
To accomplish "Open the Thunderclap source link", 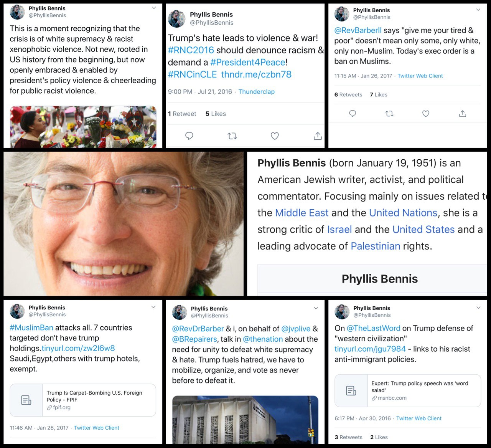I will tap(257, 92).
